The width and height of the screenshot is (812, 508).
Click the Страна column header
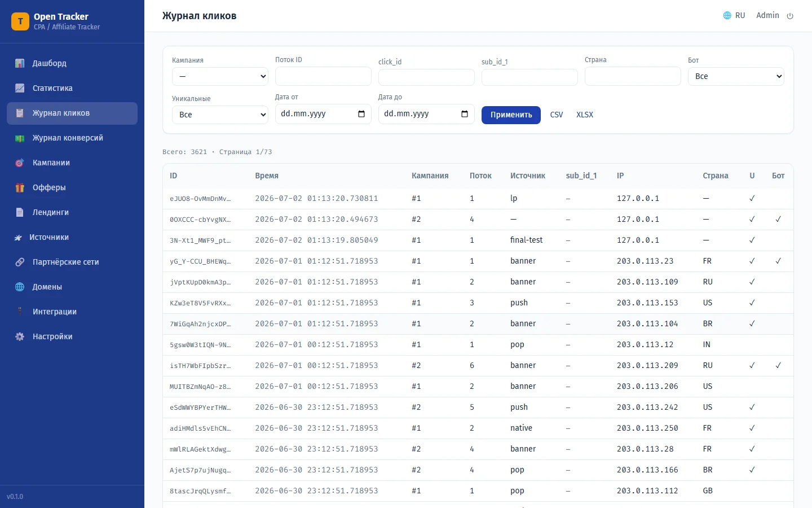(x=715, y=176)
